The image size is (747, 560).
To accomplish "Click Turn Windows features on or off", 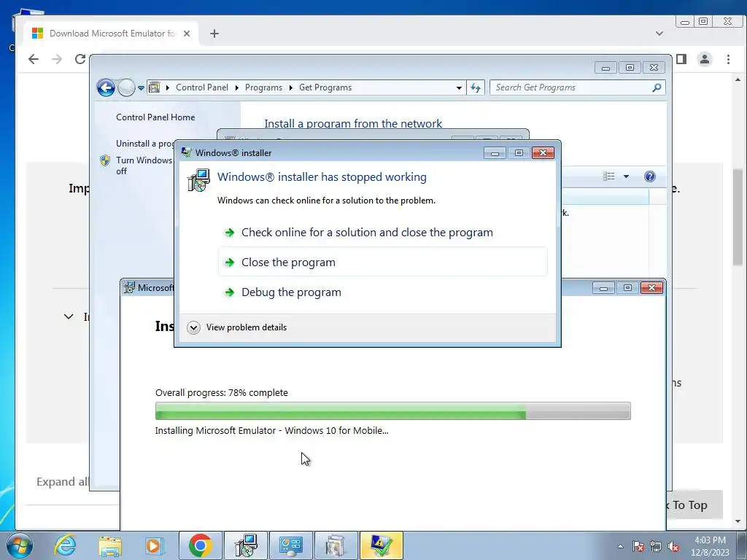I will click(x=144, y=166).
